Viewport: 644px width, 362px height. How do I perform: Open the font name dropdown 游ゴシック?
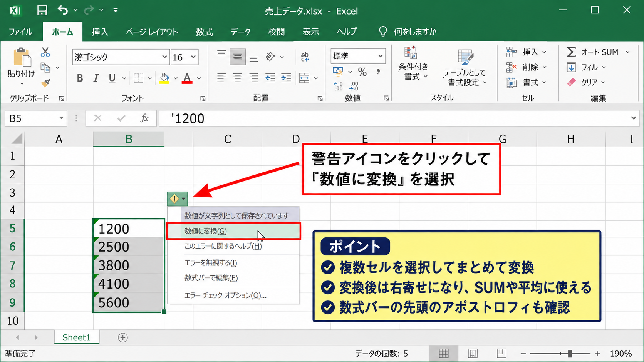(164, 57)
